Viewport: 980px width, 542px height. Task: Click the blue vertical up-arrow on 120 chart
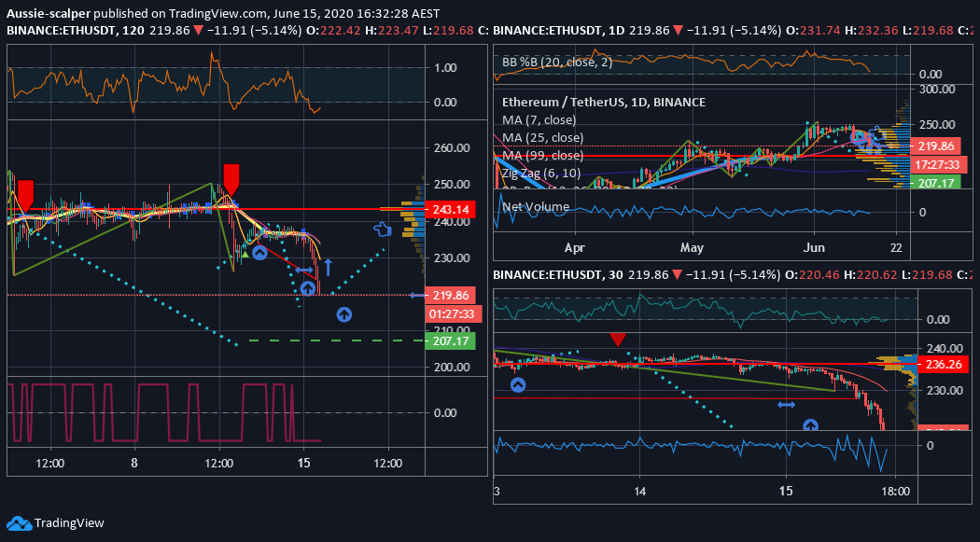point(328,267)
